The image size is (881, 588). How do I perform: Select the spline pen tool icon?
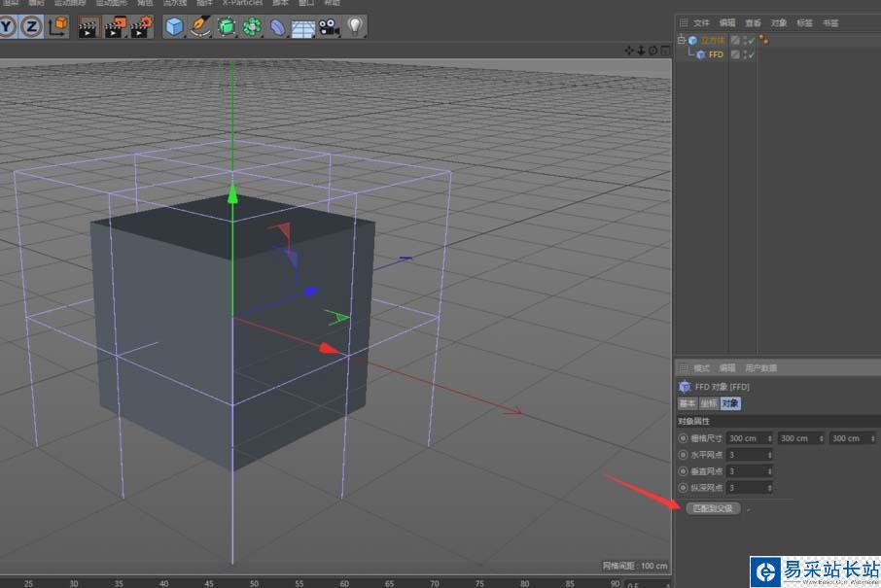click(x=201, y=27)
